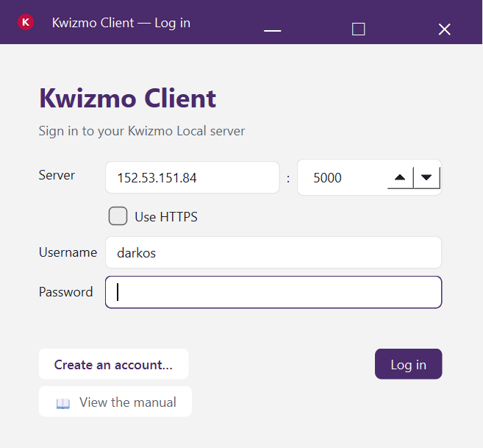Click the Sign in to your Kwizmo Local server text

(142, 131)
